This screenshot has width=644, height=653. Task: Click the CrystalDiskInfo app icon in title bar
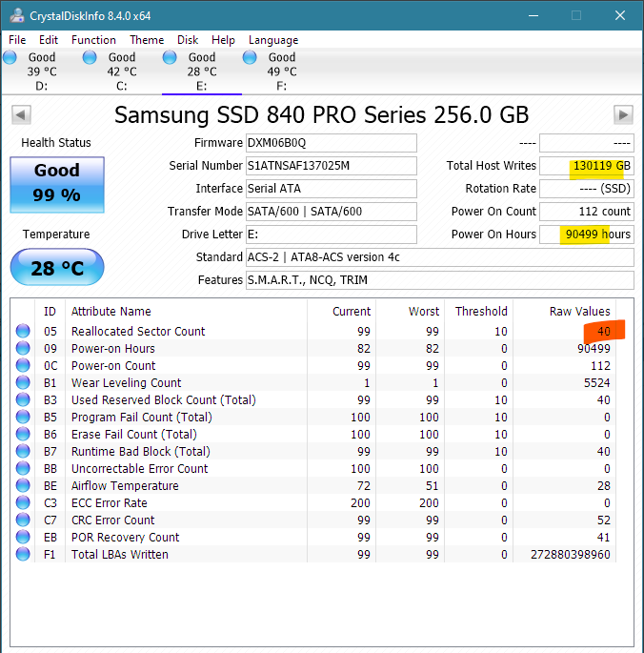(x=16, y=15)
